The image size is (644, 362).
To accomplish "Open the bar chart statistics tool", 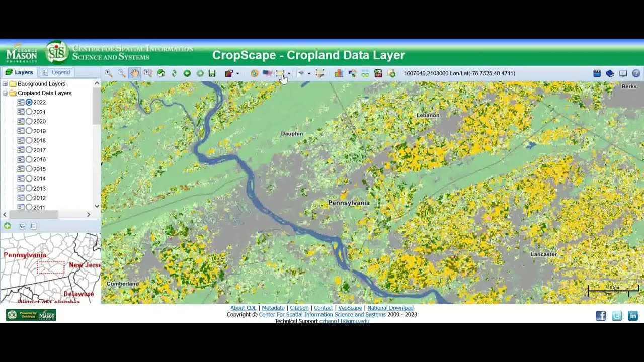I will point(339,73).
